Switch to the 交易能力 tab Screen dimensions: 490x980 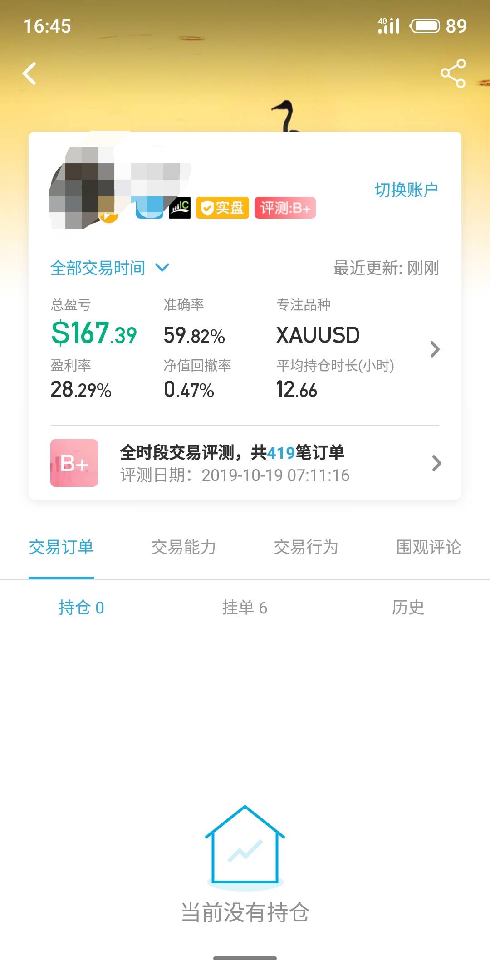tap(183, 547)
